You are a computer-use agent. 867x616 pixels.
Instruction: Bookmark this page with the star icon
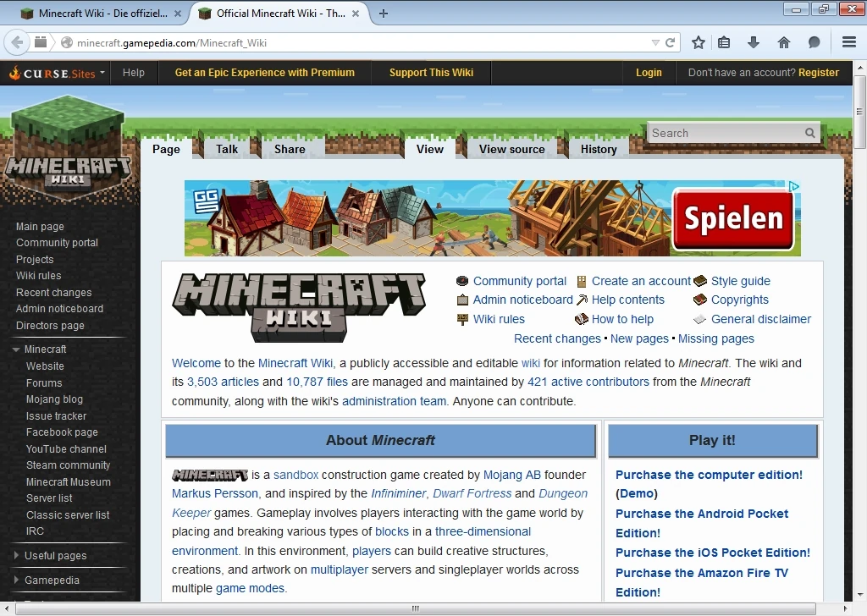(x=699, y=42)
